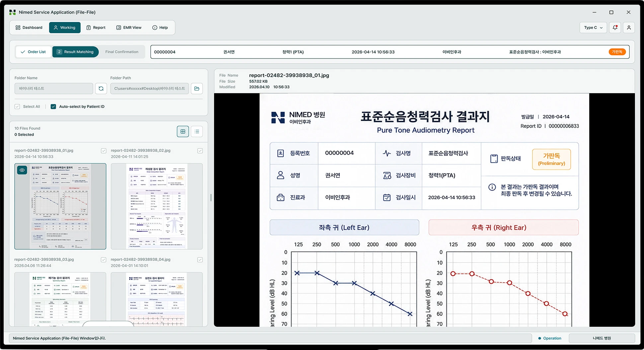The height and width of the screenshot is (350, 644).
Task: Check the box for report-02482-39938938_03.jpg
Action: (104, 260)
